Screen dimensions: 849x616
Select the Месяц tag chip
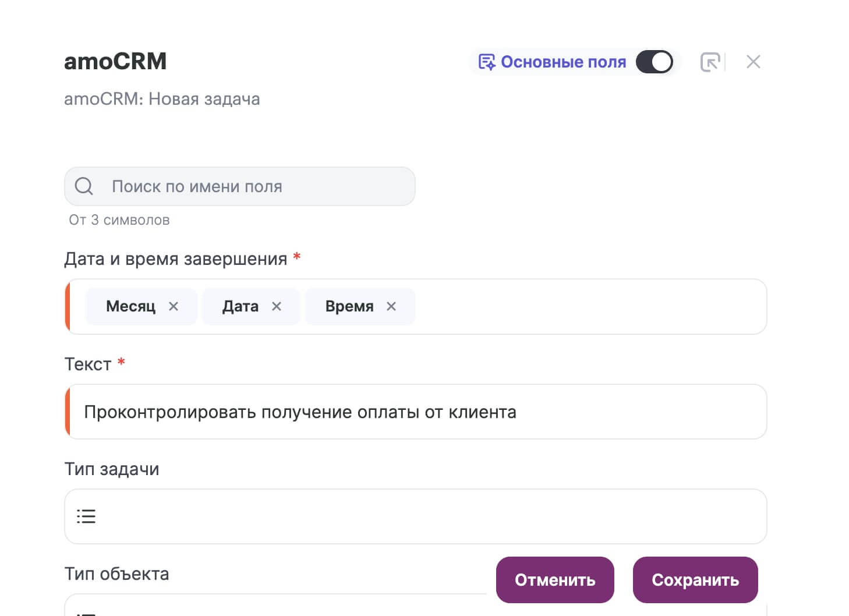coord(141,306)
